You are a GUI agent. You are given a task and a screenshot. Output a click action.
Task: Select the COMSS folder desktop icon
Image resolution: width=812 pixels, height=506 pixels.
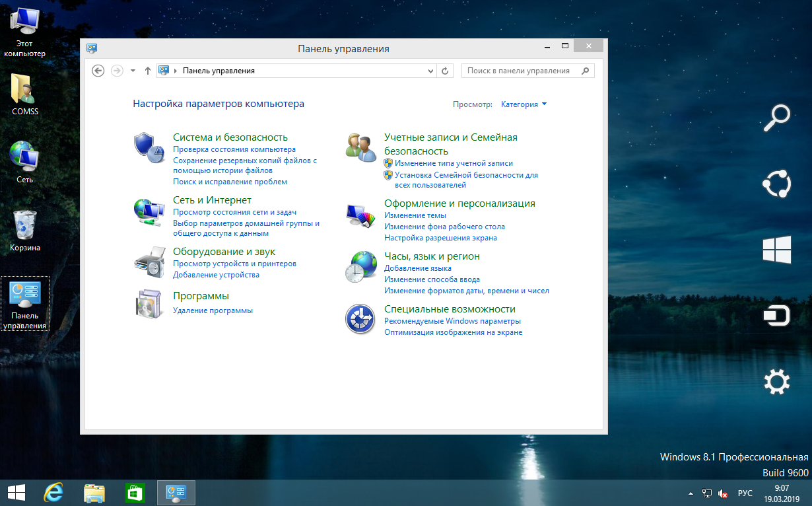click(x=25, y=94)
